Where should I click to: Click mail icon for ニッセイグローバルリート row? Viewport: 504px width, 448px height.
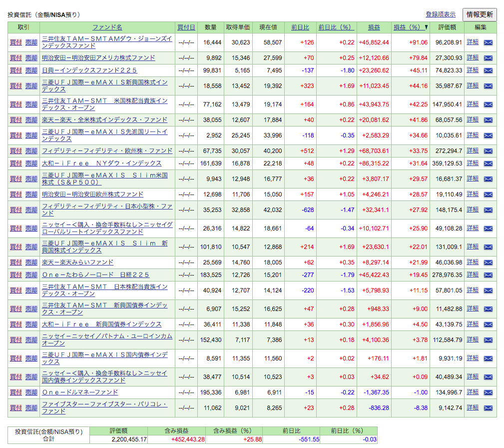click(x=488, y=228)
